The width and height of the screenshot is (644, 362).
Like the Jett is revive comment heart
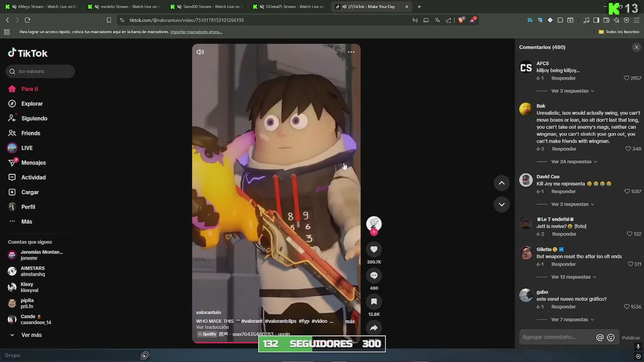point(629,234)
